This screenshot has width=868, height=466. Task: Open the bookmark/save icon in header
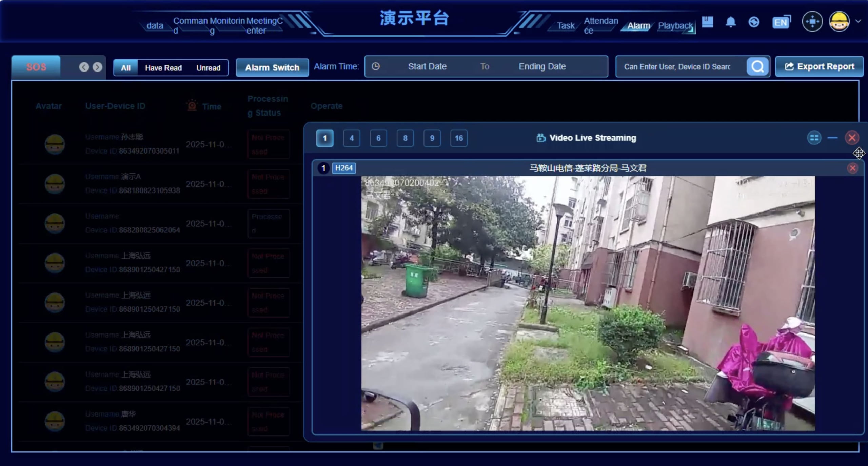pyautogui.click(x=707, y=22)
